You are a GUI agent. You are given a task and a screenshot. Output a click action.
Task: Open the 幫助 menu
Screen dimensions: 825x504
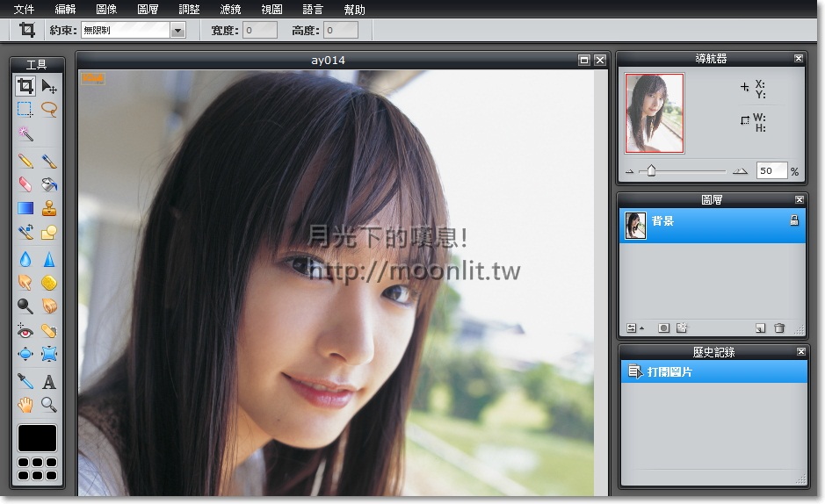pos(354,9)
